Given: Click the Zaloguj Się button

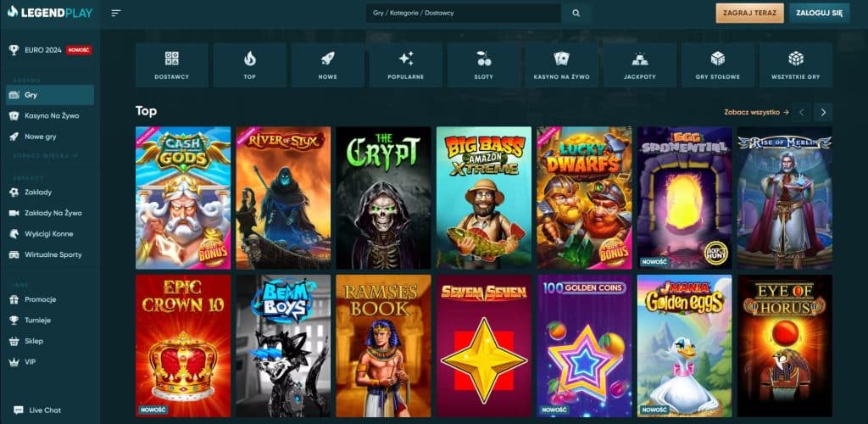Looking at the screenshot, I should click(x=819, y=14).
